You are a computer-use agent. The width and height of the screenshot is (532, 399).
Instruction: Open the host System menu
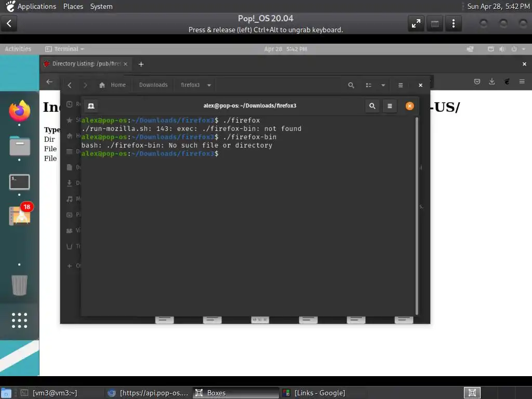click(x=101, y=6)
